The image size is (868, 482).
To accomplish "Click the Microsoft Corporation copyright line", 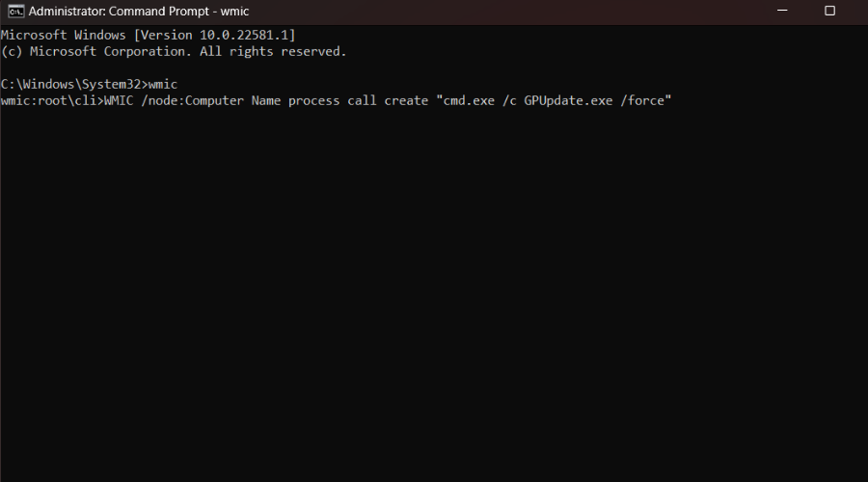I will [173, 51].
